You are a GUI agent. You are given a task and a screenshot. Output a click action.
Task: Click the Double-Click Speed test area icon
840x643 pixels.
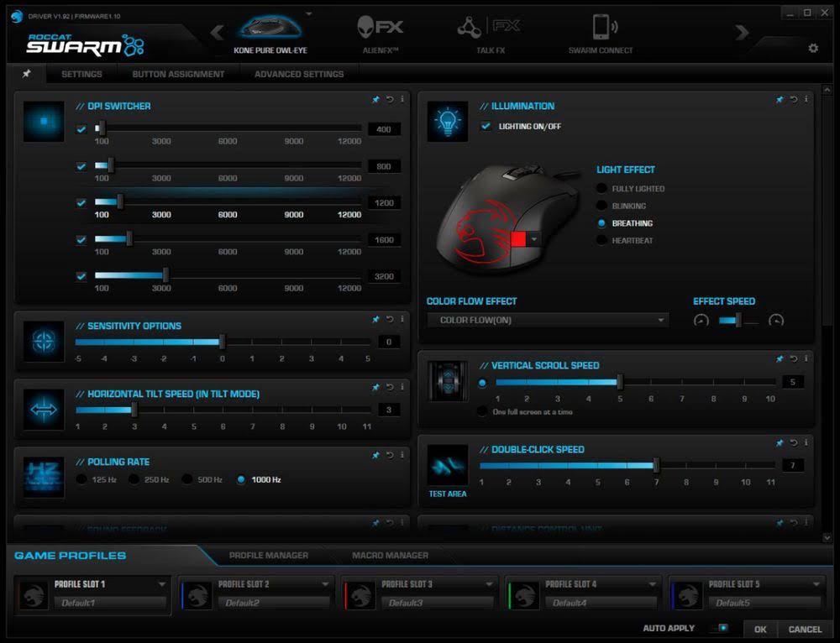[x=448, y=465]
